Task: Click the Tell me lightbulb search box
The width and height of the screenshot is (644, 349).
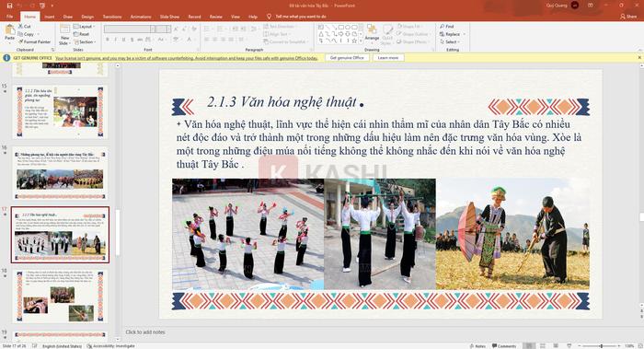Action: [x=296, y=17]
